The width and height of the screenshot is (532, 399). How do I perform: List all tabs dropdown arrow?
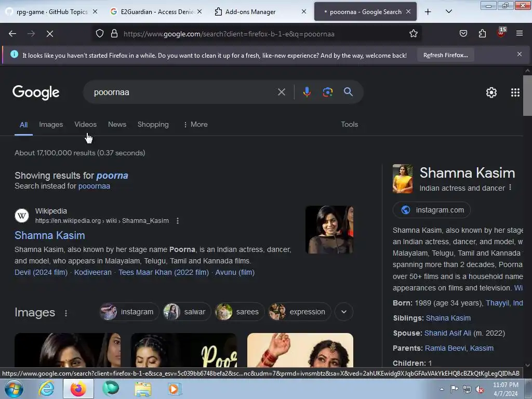click(x=448, y=12)
